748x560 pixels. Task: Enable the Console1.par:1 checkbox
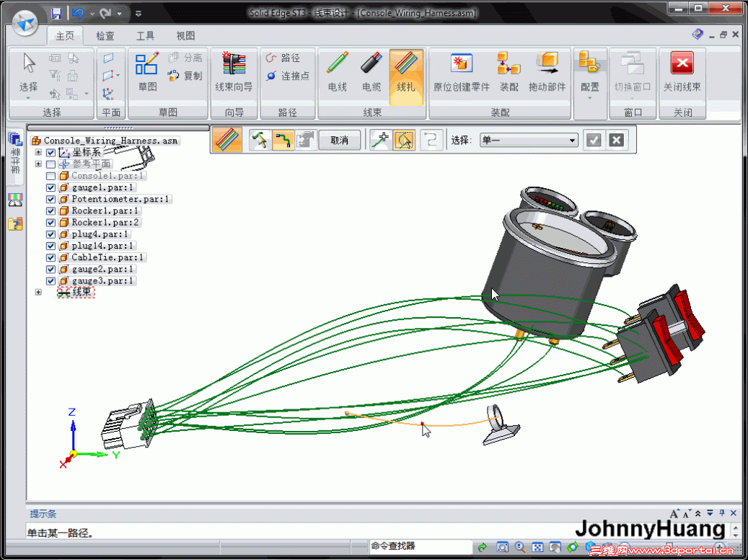coord(51,176)
